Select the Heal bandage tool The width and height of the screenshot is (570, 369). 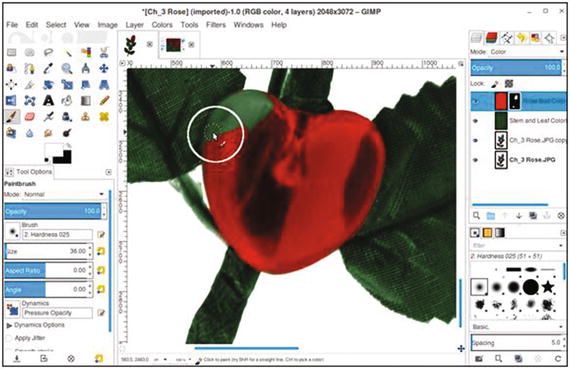[104, 117]
